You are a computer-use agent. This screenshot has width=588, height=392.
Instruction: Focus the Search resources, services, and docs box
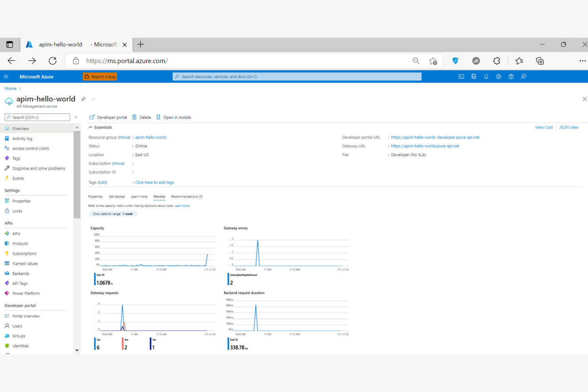(297, 77)
